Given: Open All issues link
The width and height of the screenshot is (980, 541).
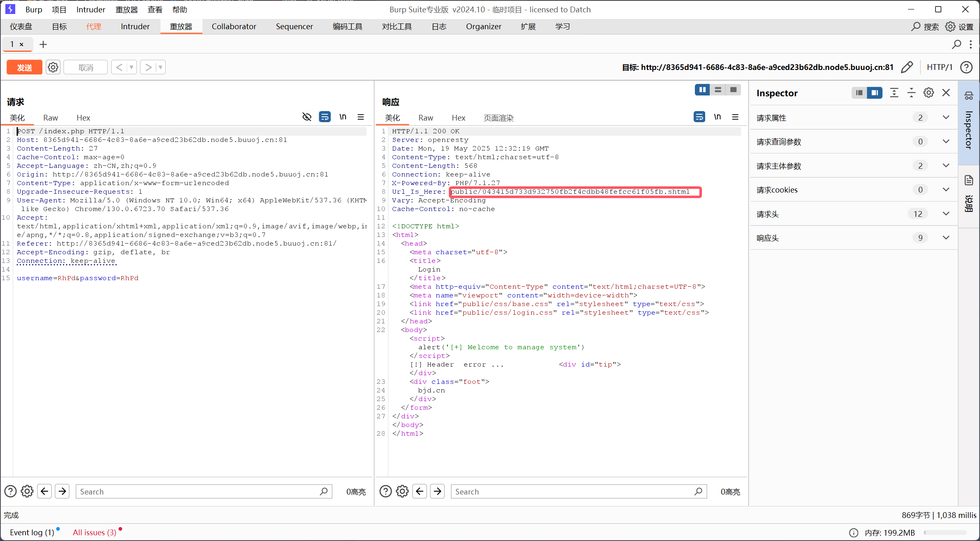Looking at the screenshot, I should pos(94,532).
